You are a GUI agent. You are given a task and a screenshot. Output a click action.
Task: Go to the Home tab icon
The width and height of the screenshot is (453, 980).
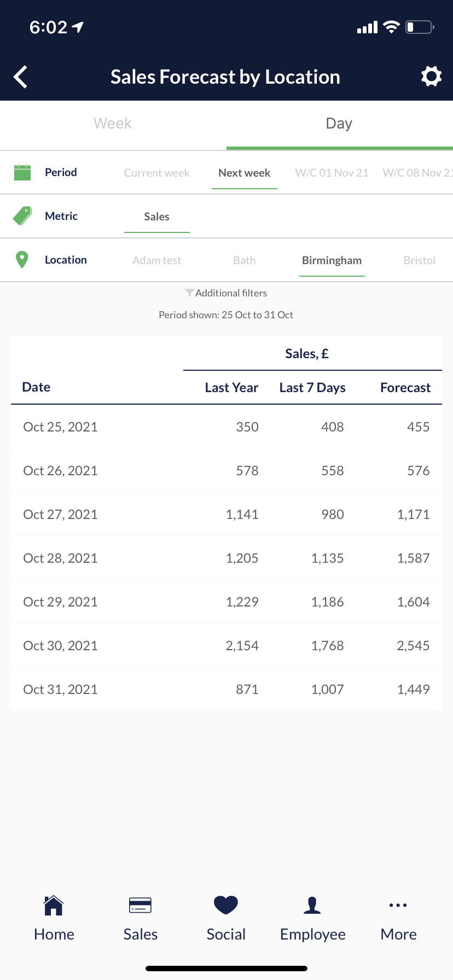pyautogui.click(x=54, y=906)
